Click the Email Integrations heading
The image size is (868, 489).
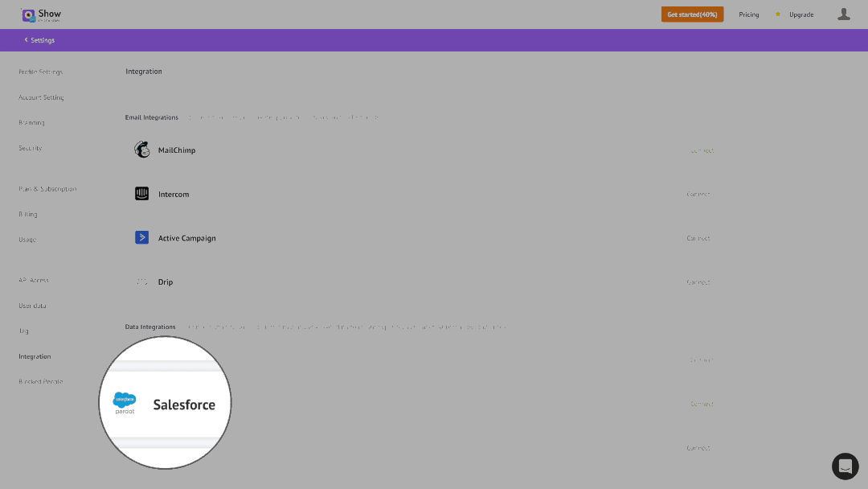pos(152,117)
